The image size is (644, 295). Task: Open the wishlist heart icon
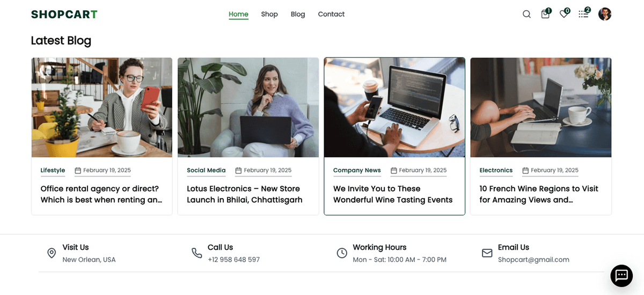pyautogui.click(x=563, y=14)
